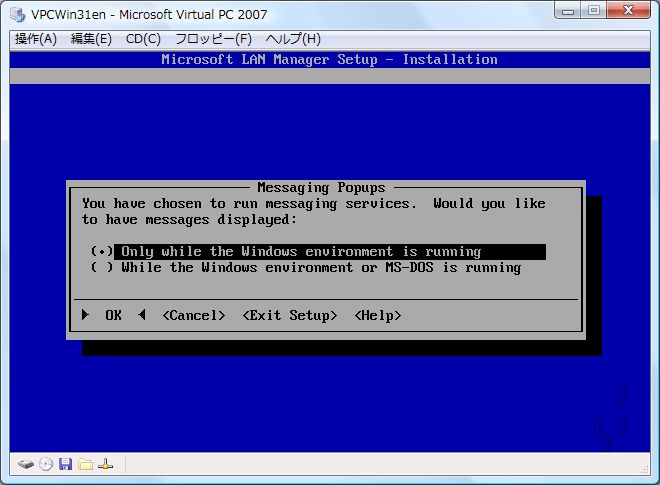Click the Exit Setup button
660x485 pixels.
pos(290,315)
